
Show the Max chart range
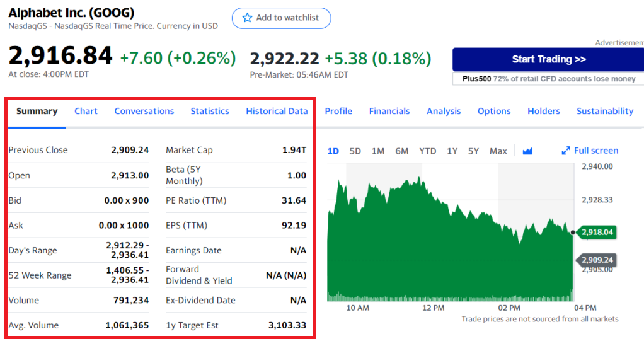tap(498, 151)
